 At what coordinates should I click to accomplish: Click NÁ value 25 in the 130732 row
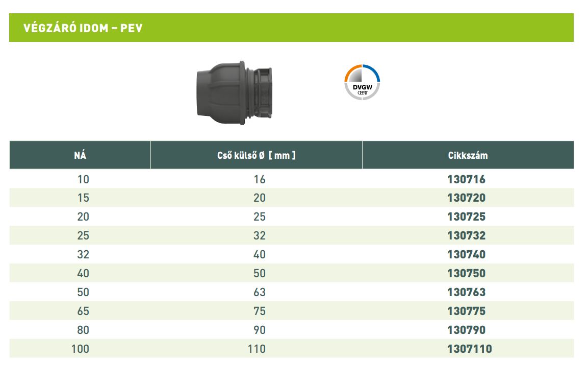click(x=83, y=236)
